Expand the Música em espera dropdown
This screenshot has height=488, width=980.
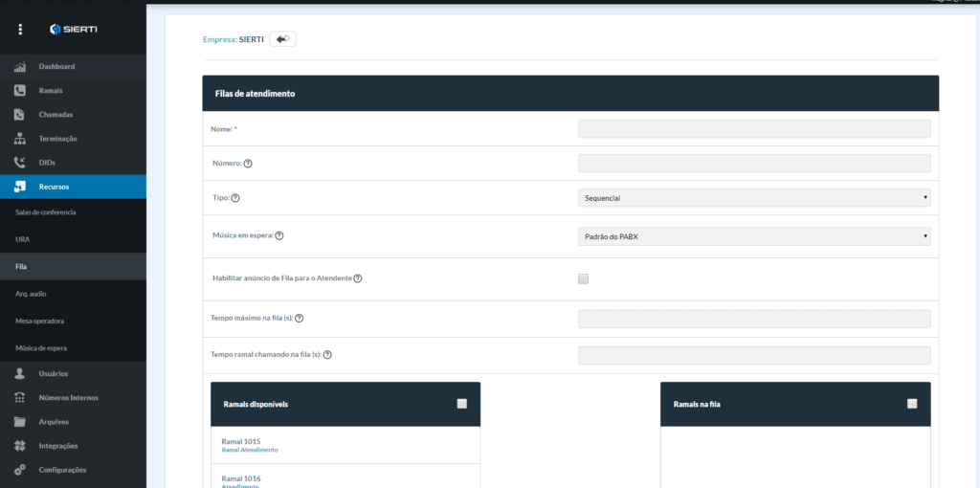(x=754, y=236)
